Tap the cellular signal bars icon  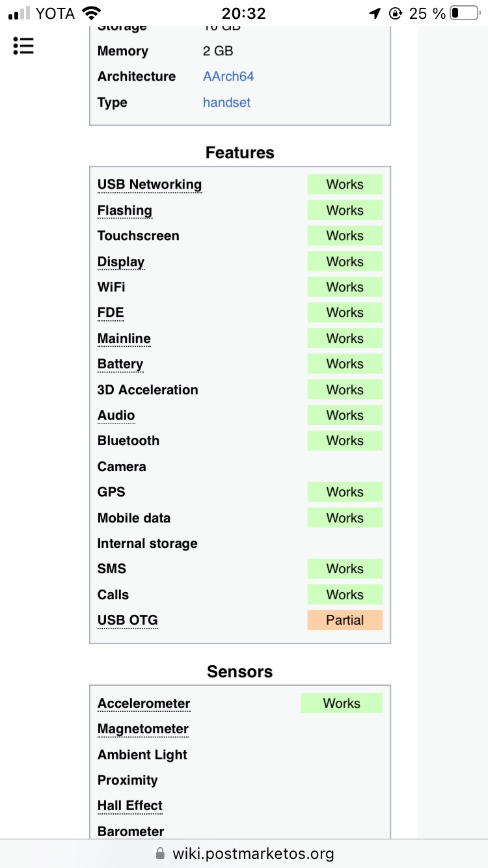click(20, 13)
